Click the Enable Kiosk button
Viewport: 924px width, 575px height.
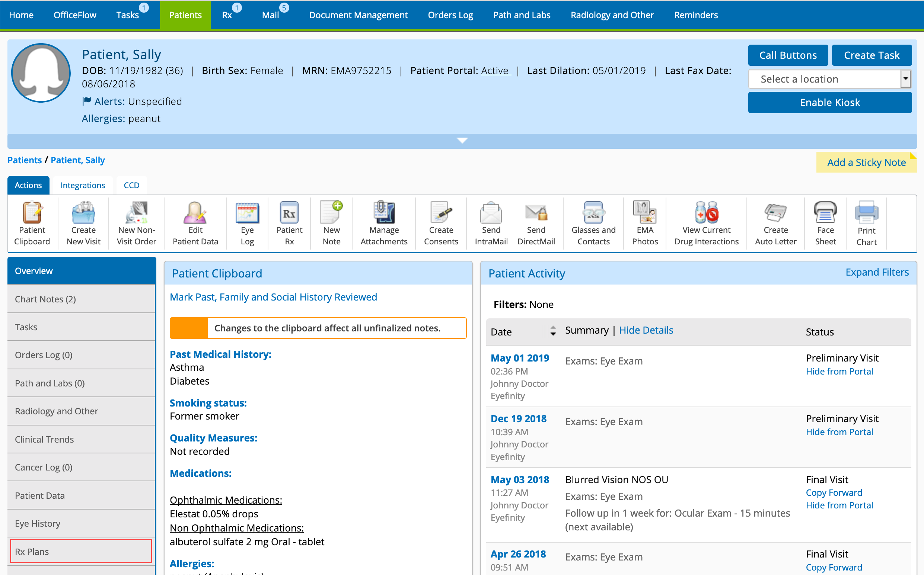829,102
